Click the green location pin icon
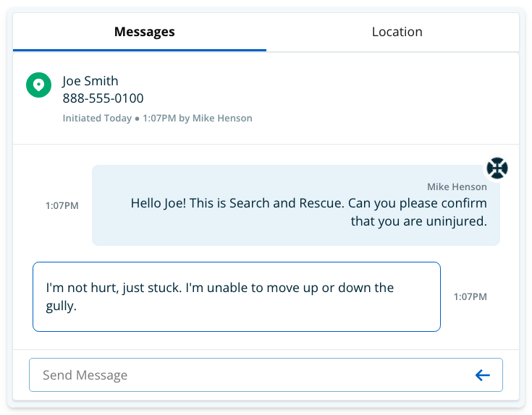 tap(38, 85)
